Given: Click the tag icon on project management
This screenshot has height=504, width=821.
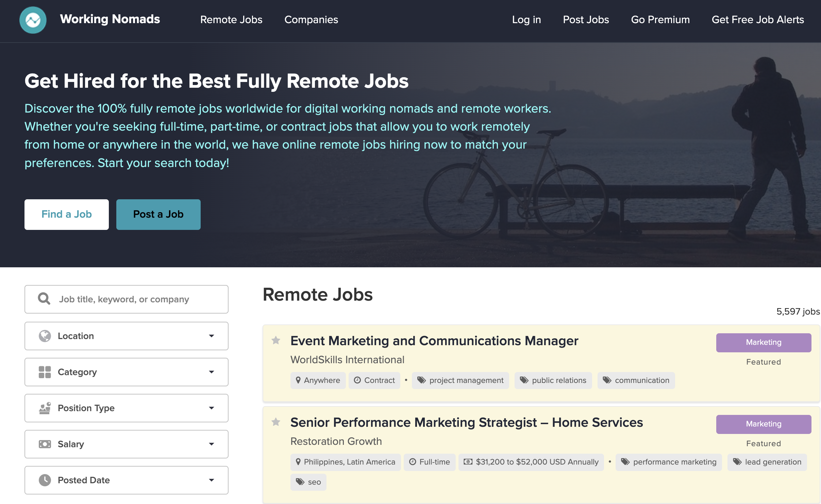Looking at the screenshot, I should pyautogui.click(x=421, y=380).
